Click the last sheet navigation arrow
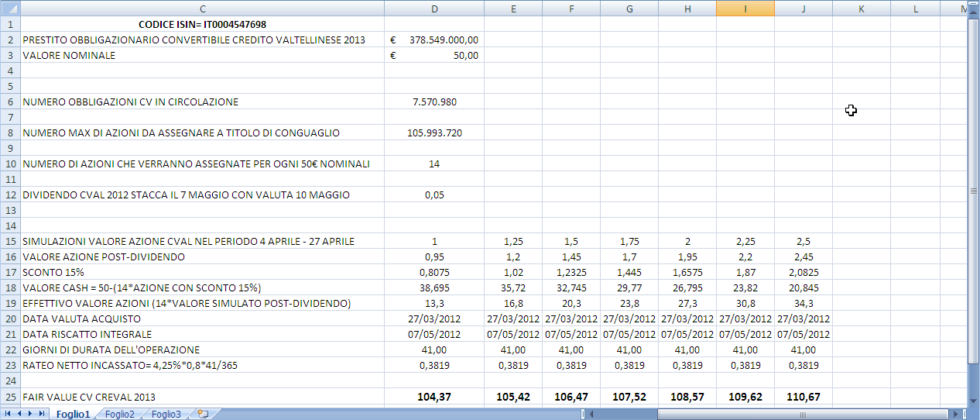Image resolution: width=980 pixels, height=420 pixels. pyautogui.click(x=41, y=415)
